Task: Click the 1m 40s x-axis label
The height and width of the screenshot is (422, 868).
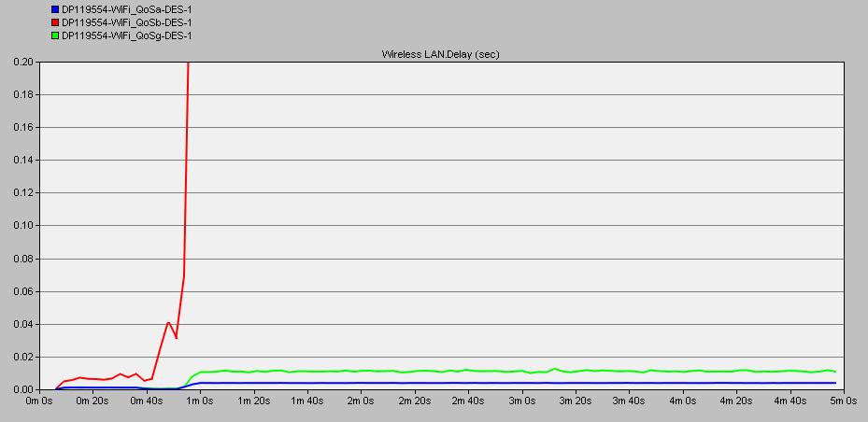Action: 306,401
